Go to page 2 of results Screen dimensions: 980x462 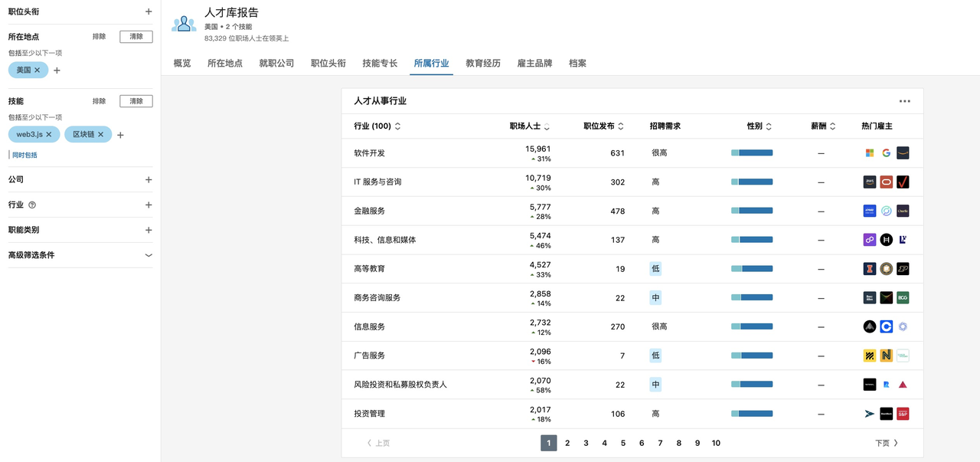tap(567, 443)
